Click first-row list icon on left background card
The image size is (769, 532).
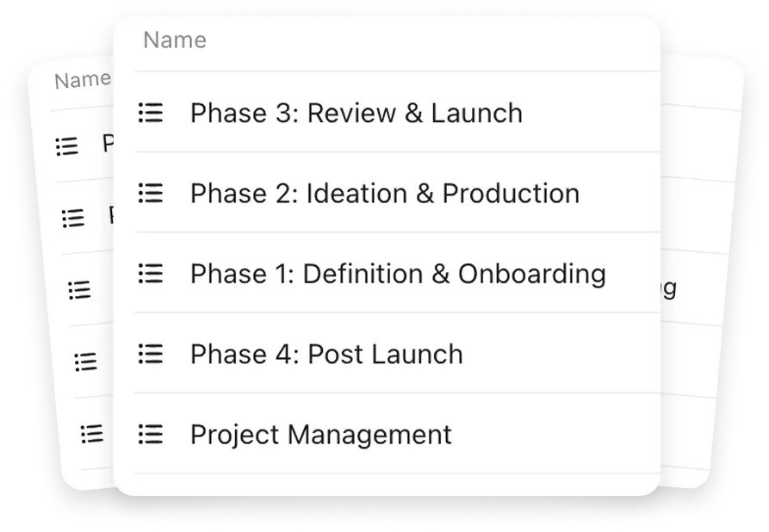66,146
